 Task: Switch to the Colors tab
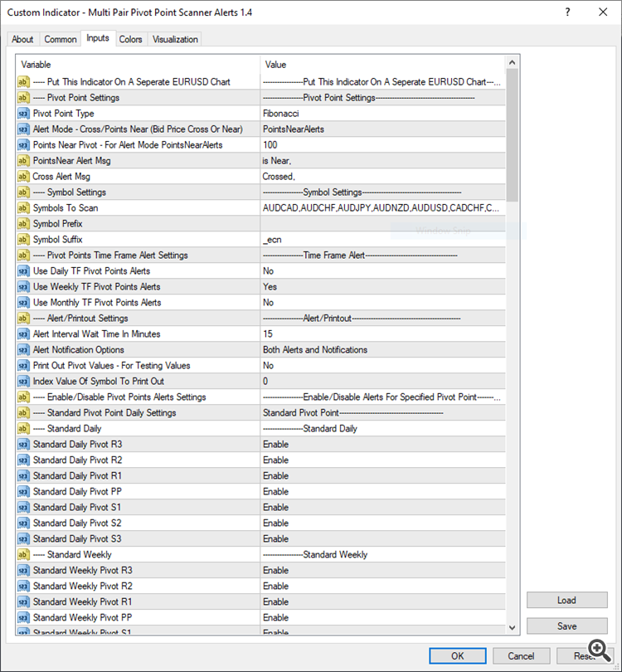tap(130, 39)
